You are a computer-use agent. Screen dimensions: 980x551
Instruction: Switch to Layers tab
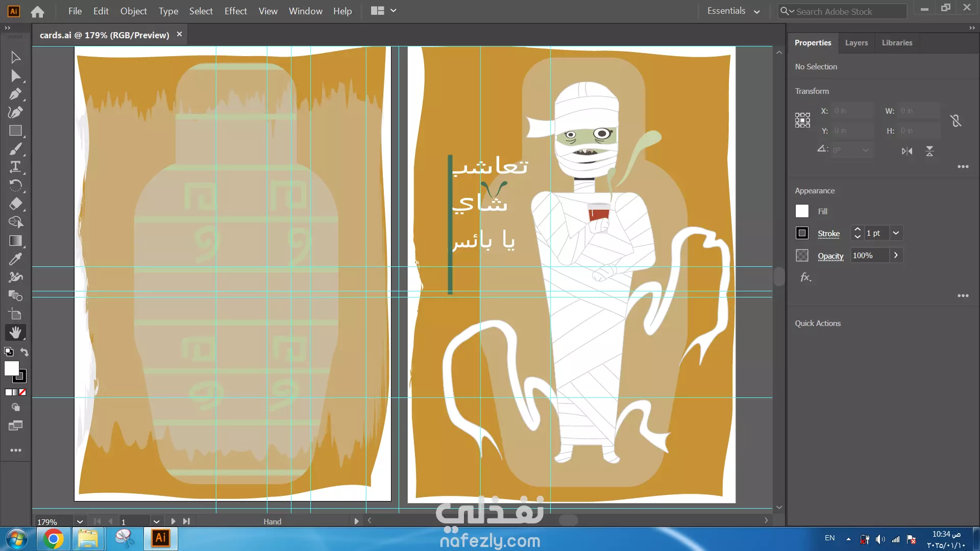point(856,43)
